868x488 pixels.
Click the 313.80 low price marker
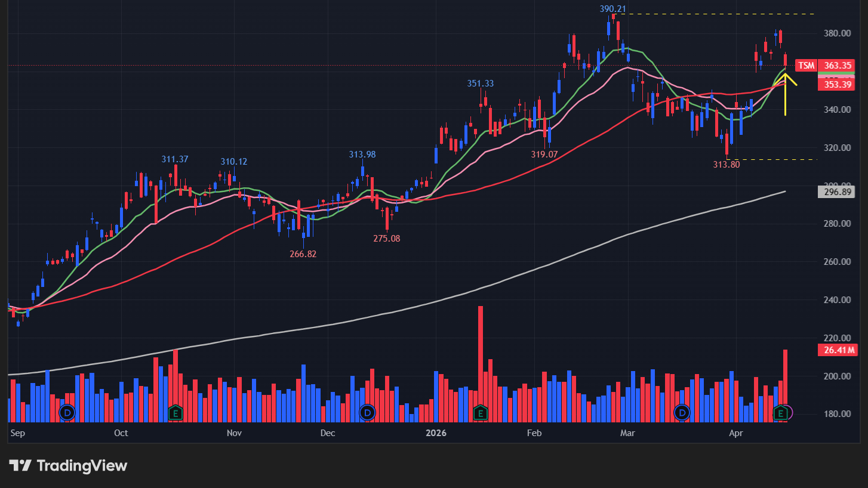tap(726, 165)
